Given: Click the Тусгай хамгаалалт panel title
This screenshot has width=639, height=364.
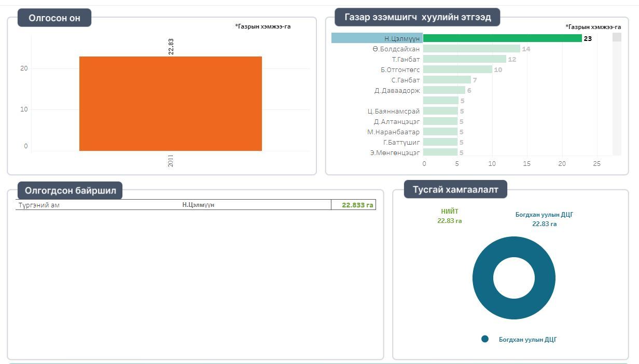Looking at the screenshot, I should [455, 190].
